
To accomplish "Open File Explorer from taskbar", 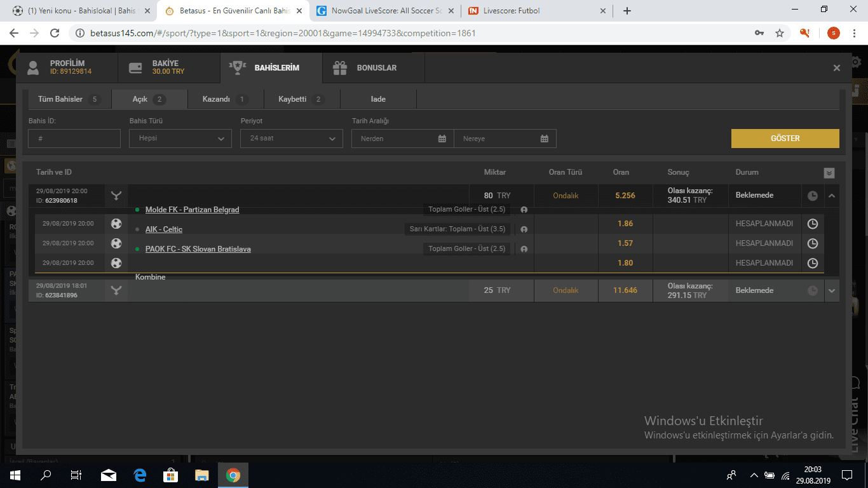I will 202,475.
